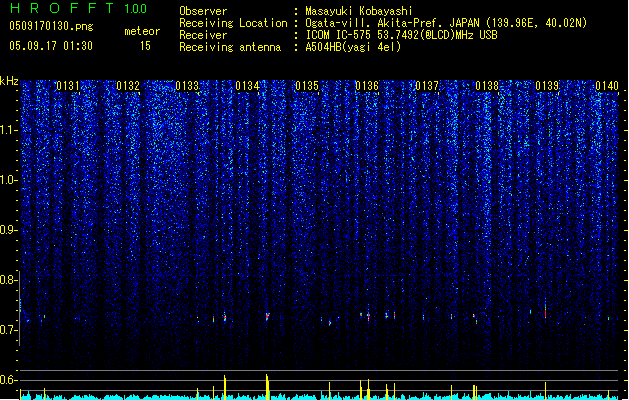The height and width of the screenshot is (400, 629).
Task: Click the 0.6 frequency axis label
Action: coord(8,380)
